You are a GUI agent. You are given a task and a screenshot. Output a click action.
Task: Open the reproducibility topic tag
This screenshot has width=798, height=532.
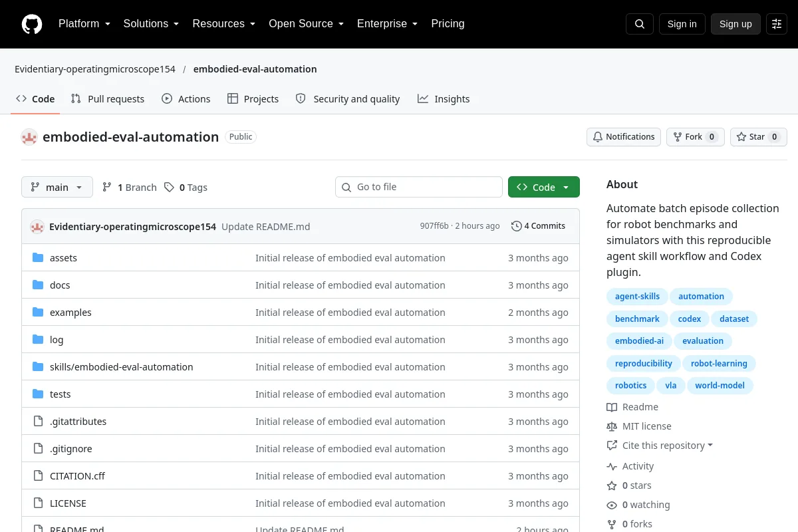(x=644, y=364)
